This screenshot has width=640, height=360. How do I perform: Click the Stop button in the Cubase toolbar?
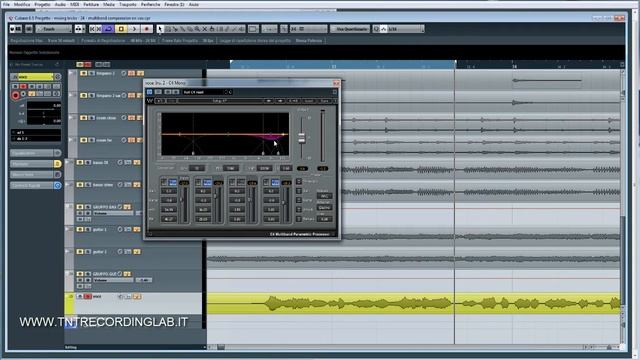(x=121, y=29)
